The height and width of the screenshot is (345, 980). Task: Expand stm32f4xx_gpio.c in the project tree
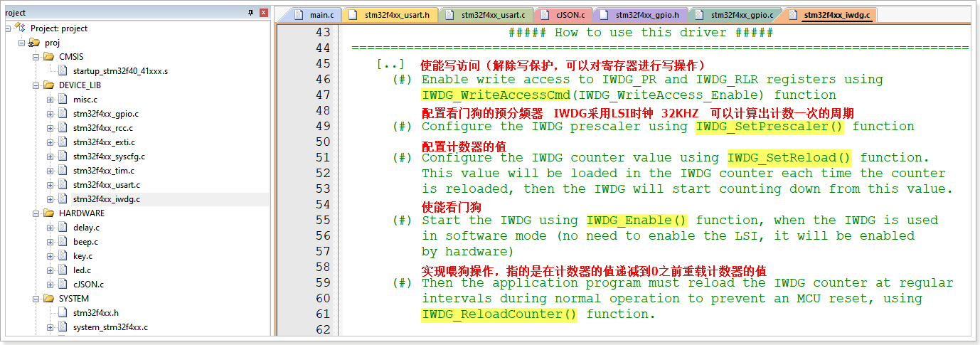50,114
